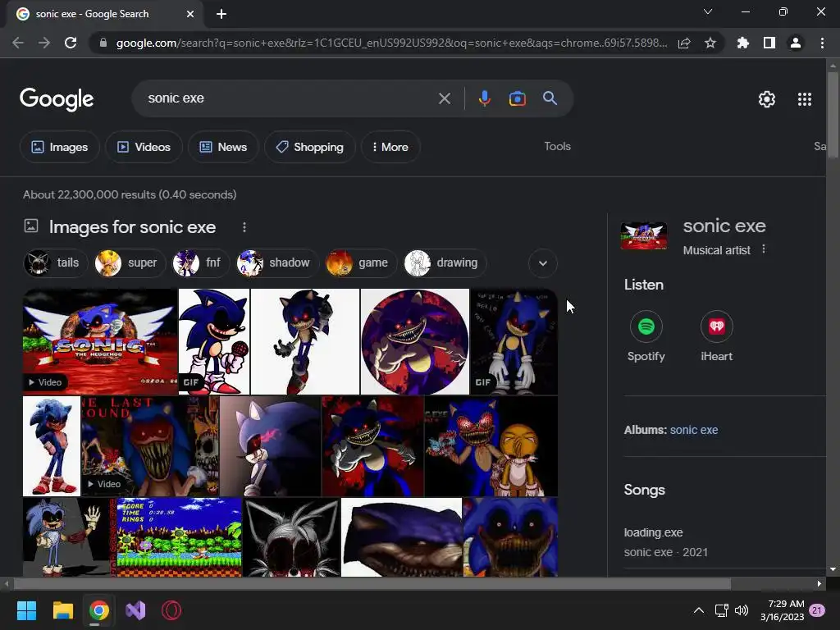This screenshot has width=840, height=630.
Task: Filter images by fnf chip
Action: pos(200,263)
